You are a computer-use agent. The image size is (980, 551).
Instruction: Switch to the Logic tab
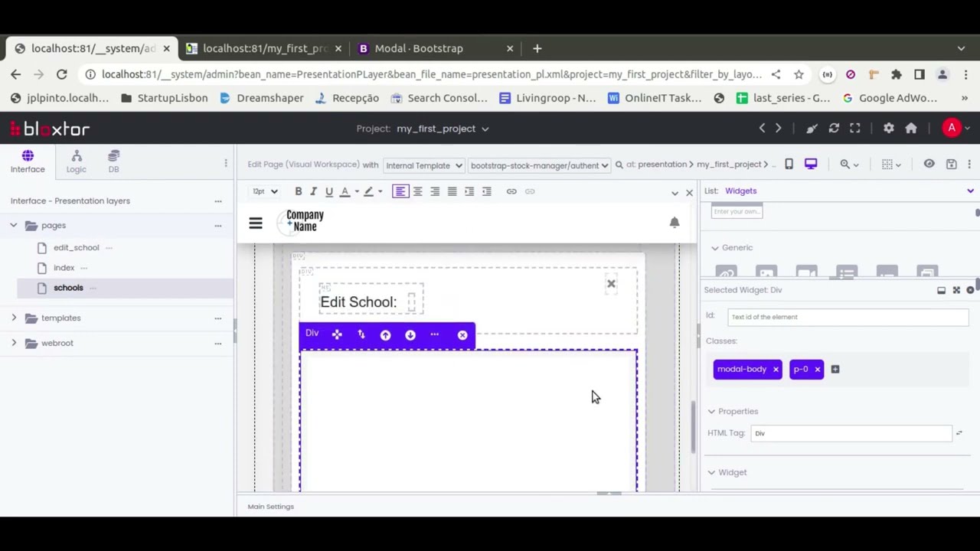(76, 161)
